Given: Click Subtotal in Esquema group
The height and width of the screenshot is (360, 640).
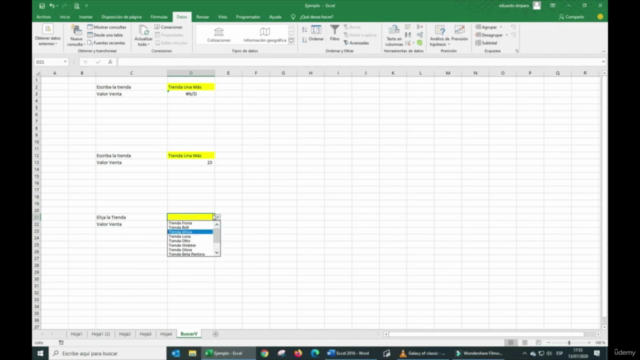Looking at the screenshot, I should pos(486,43).
